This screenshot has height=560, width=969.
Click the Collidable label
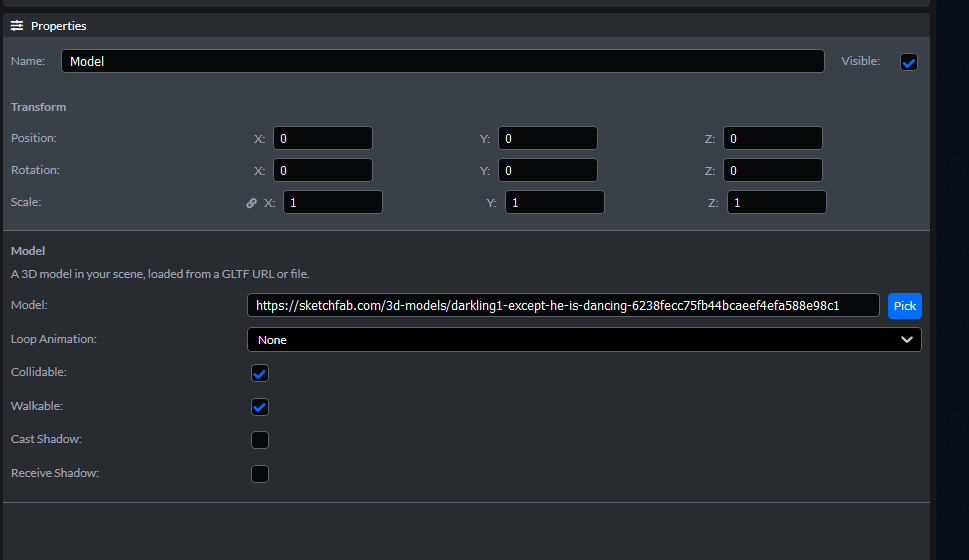click(39, 372)
